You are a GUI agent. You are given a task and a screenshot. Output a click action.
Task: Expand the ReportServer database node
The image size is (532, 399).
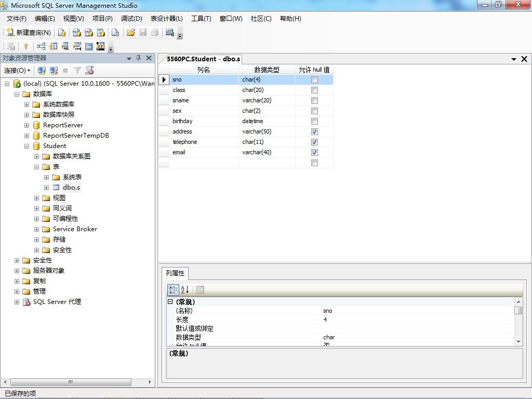[26, 126]
